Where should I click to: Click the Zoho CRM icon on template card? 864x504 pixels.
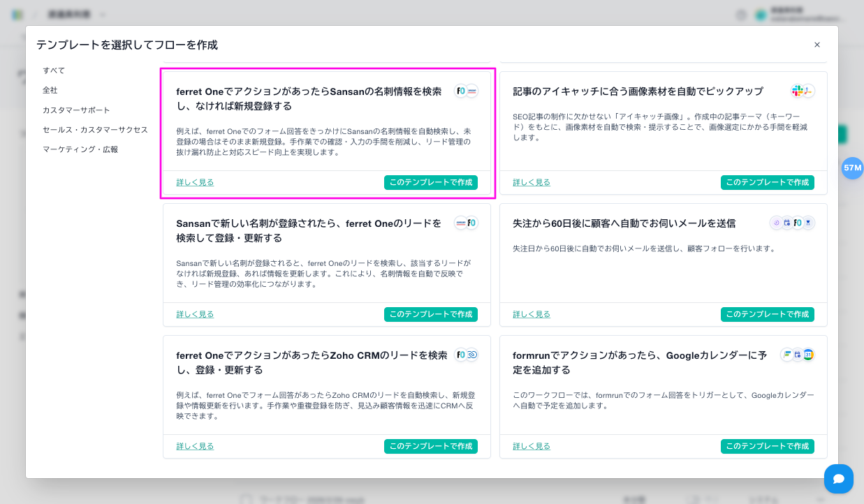point(472,355)
